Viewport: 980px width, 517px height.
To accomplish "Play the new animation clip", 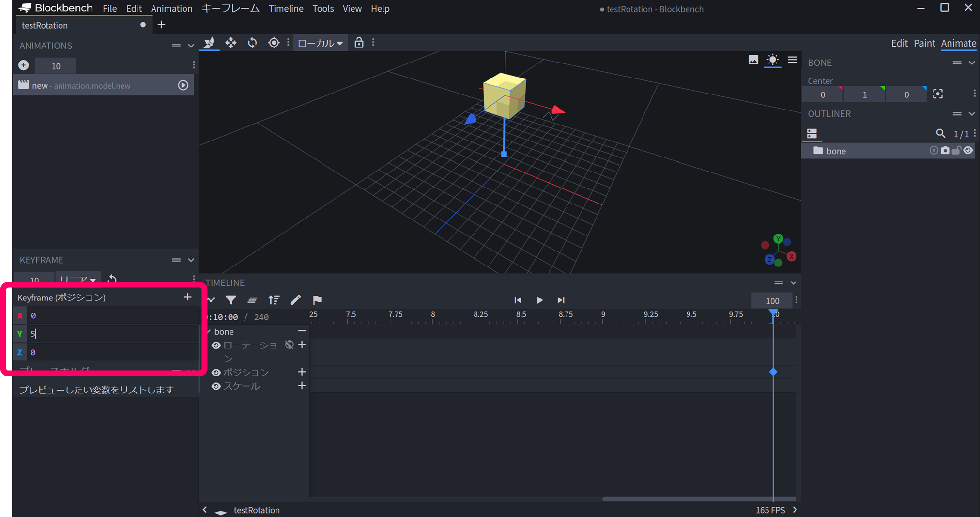I will pos(183,85).
